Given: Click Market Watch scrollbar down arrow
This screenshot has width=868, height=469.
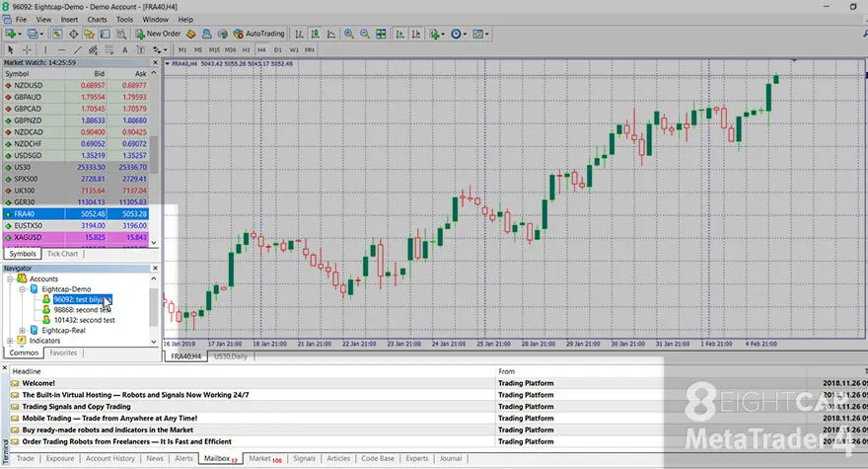Looking at the screenshot, I should pyautogui.click(x=154, y=242).
